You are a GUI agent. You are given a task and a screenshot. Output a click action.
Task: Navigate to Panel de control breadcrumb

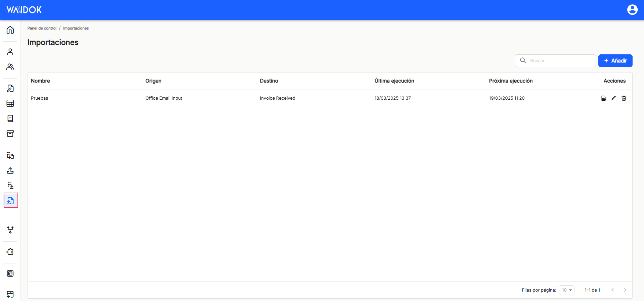click(x=42, y=28)
